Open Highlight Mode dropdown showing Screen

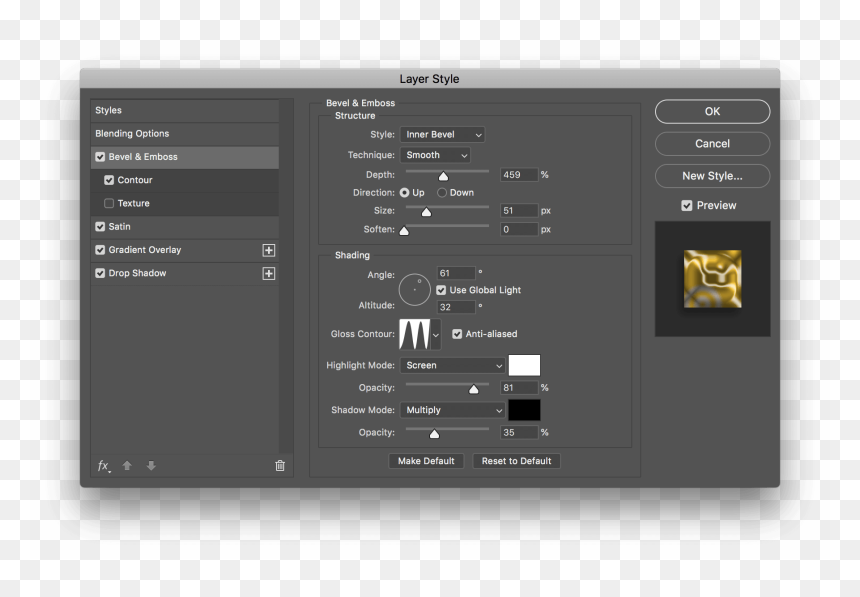click(452, 365)
